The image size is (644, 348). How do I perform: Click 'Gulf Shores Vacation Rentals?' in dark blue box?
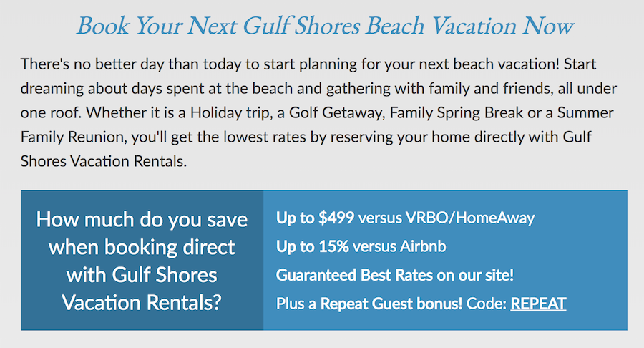point(142,289)
